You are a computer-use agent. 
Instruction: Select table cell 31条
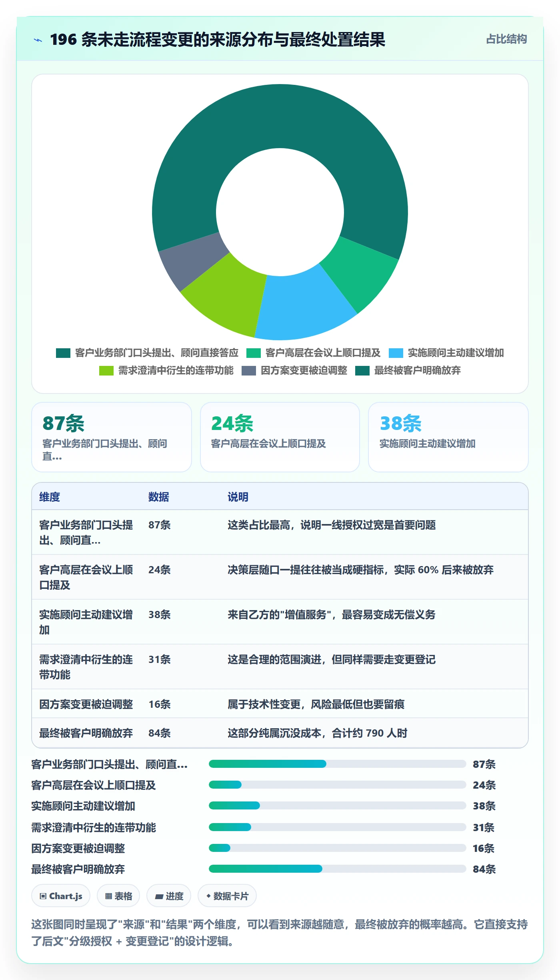(x=160, y=659)
